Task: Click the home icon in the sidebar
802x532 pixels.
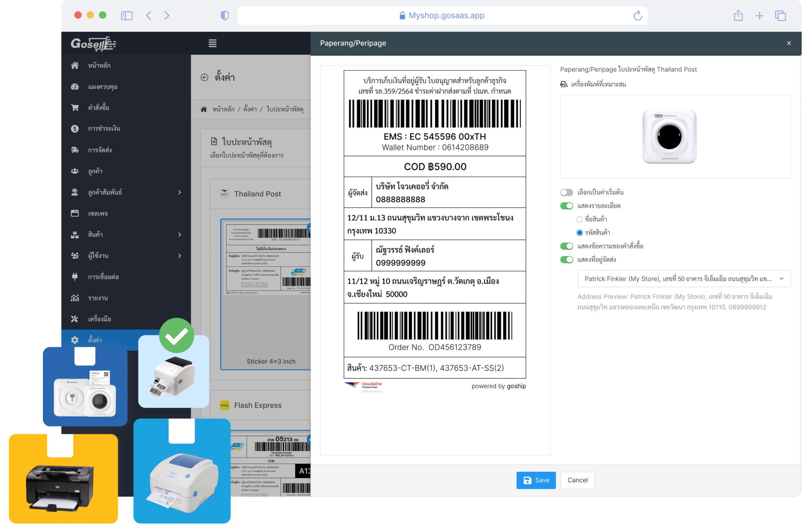Action: tap(75, 65)
